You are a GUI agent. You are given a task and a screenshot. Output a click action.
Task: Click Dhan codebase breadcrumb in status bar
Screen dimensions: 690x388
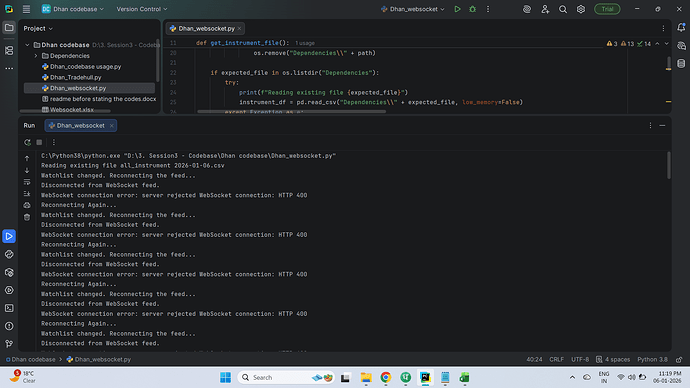coord(30,359)
